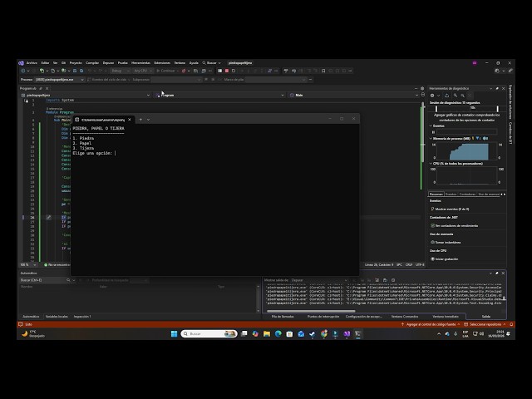
Task: Collapse the Eventos graph section
Action: click(x=431, y=126)
